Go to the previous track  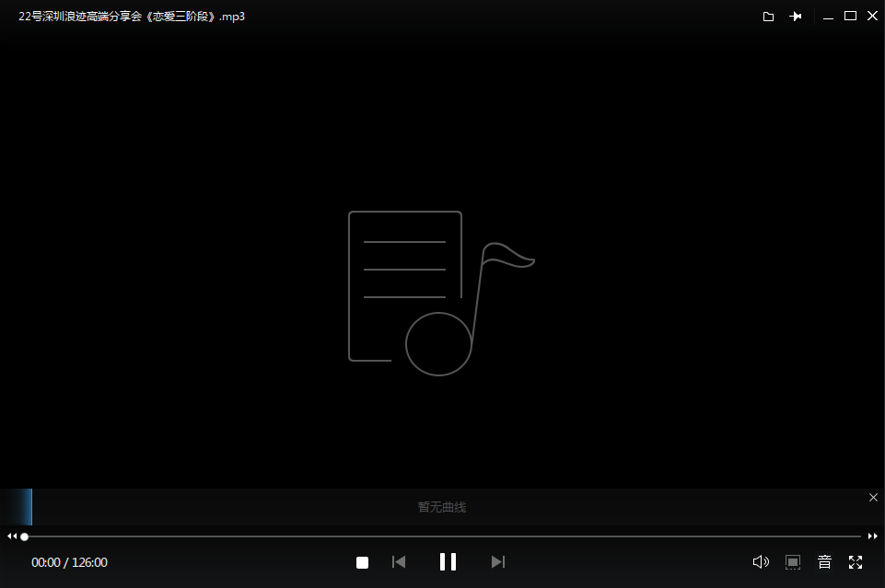tap(399, 562)
